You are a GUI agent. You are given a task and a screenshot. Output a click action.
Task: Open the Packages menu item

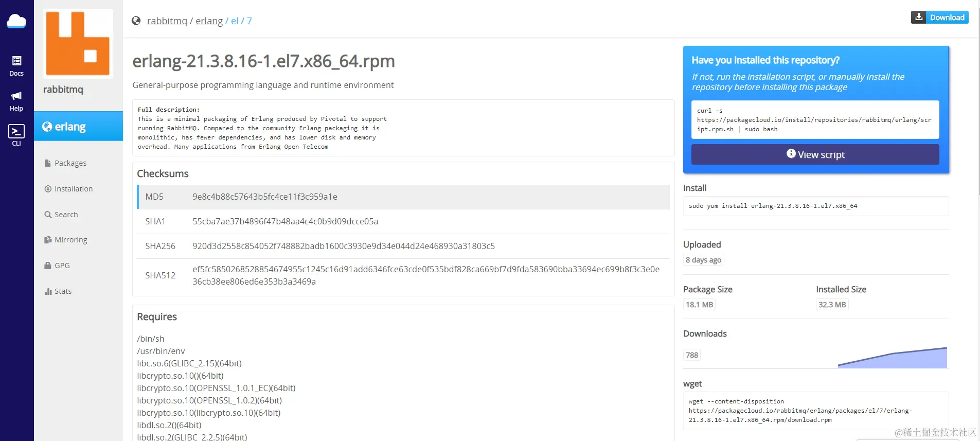[65, 163]
